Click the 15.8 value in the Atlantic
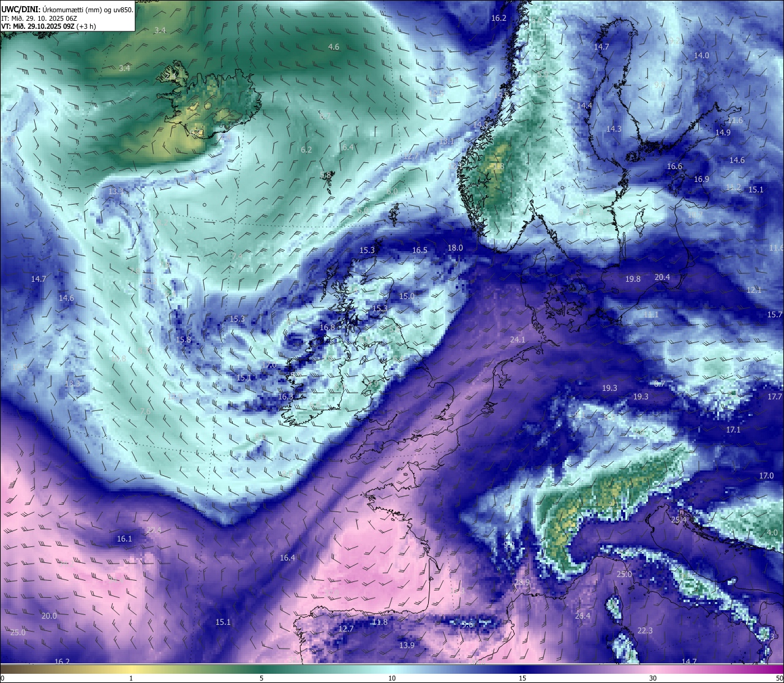The width and height of the screenshot is (784, 683). click(x=183, y=340)
